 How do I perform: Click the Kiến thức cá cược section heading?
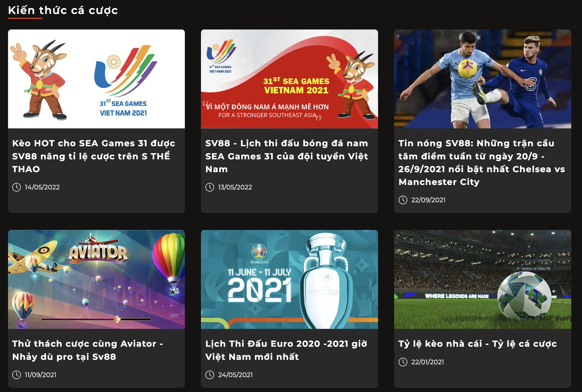click(63, 10)
